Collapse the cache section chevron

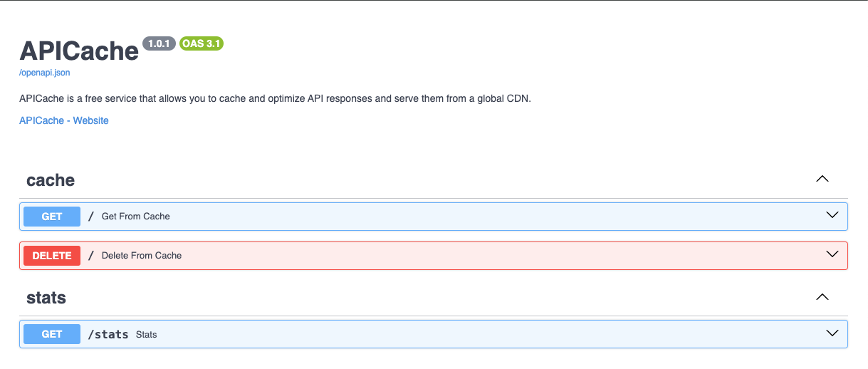coord(822,179)
